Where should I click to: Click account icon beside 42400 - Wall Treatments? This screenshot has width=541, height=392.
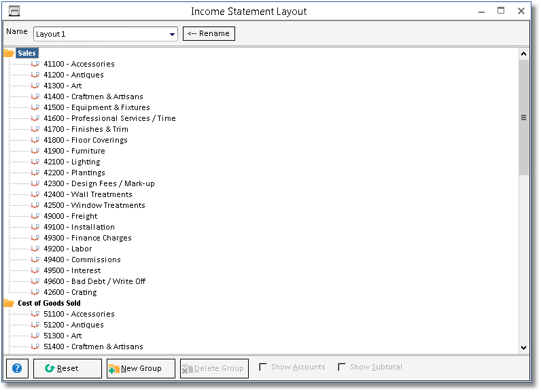(x=35, y=194)
